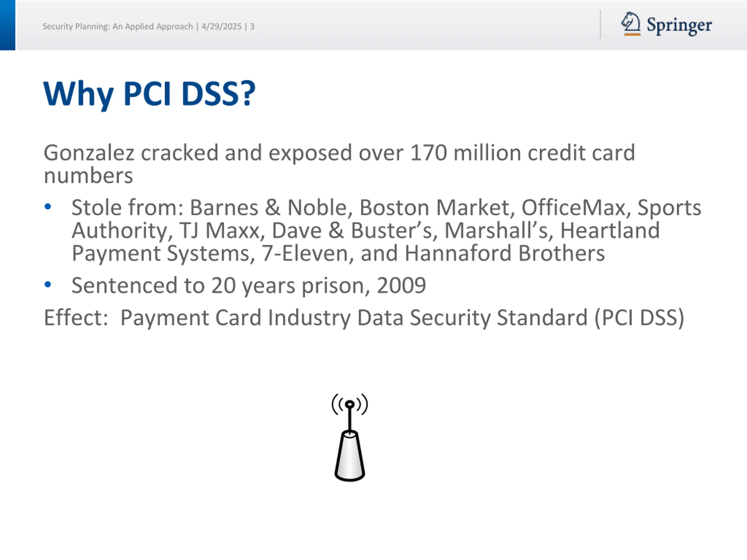
Task: Click the '170 million' figure in the text
Action: pos(465,153)
